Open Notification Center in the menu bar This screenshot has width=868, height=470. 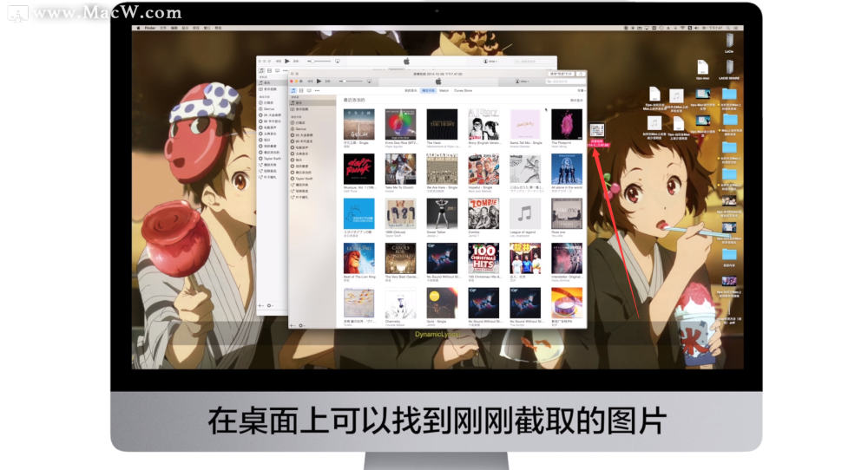tap(736, 28)
